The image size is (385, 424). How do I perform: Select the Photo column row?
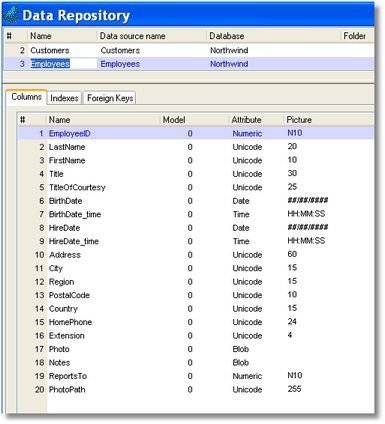click(x=196, y=349)
